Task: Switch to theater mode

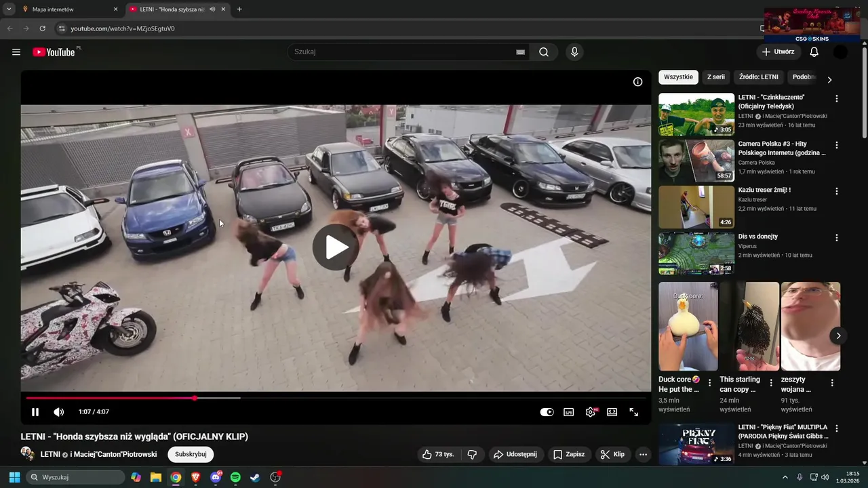Action: point(612,412)
